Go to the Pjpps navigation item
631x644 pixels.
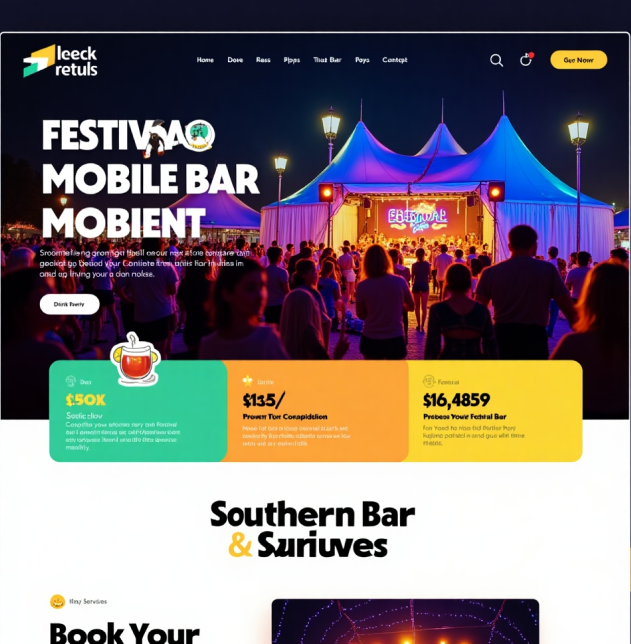pos(292,60)
